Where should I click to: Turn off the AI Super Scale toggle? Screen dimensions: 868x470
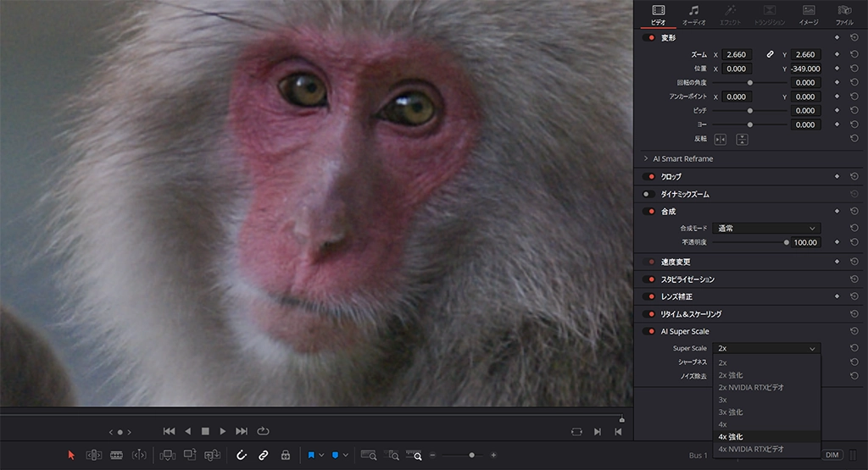point(649,331)
